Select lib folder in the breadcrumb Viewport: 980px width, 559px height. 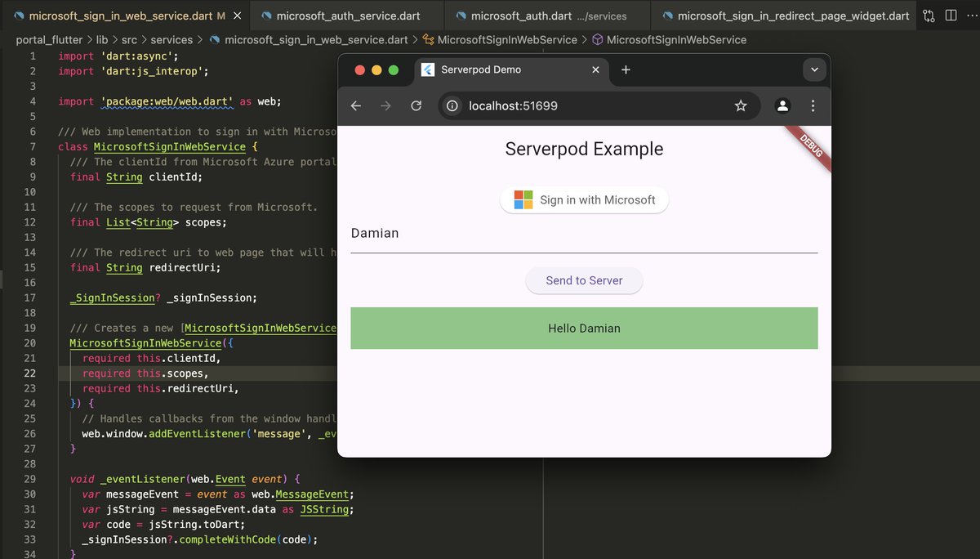click(102, 39)
